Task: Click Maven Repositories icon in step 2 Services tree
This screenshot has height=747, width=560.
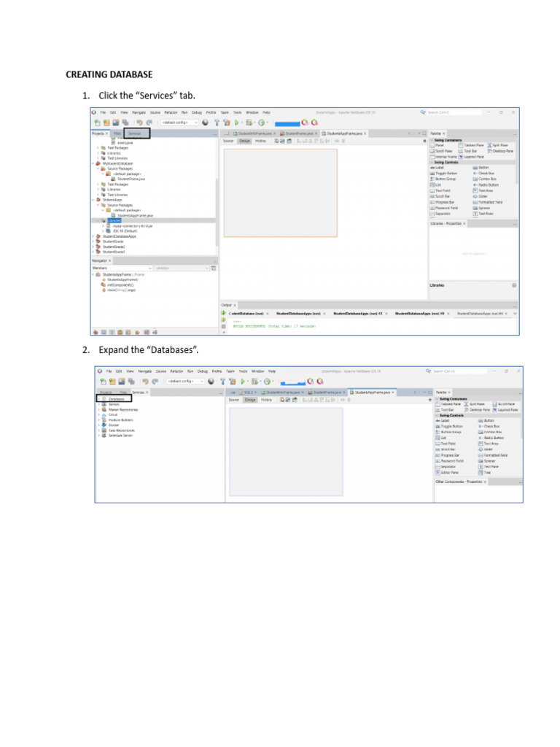Action: pyautogui.click(x=104, y=409)
